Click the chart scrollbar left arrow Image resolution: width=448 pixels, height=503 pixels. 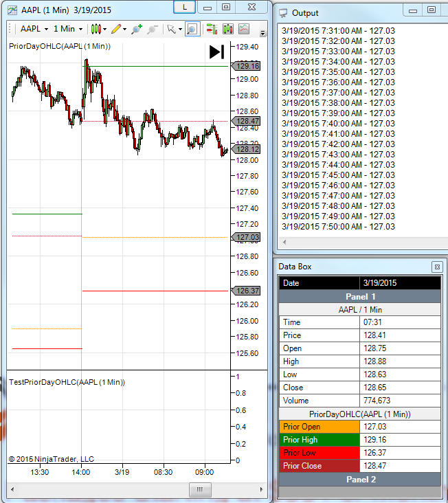click(x=12, y=489)
